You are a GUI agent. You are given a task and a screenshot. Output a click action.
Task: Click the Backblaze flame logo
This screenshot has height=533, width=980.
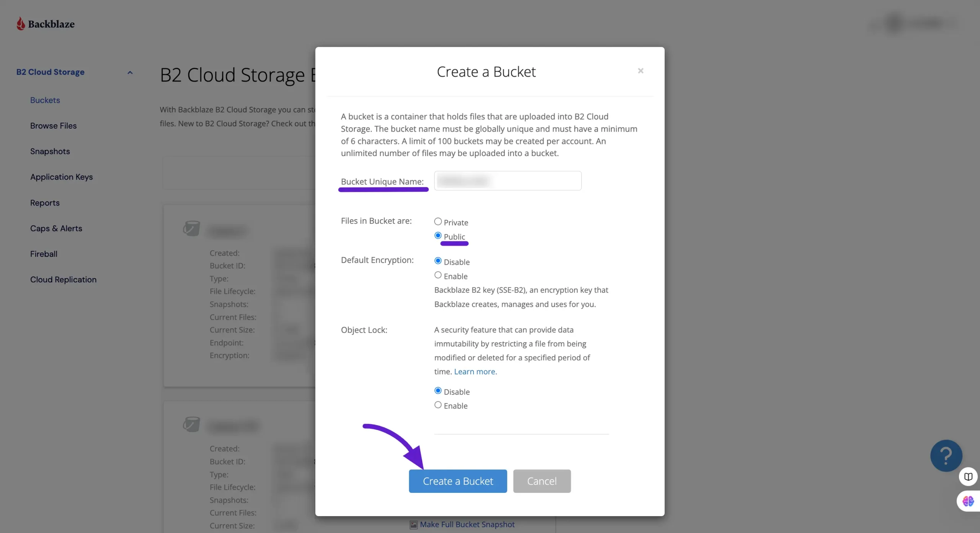point(21,24)
